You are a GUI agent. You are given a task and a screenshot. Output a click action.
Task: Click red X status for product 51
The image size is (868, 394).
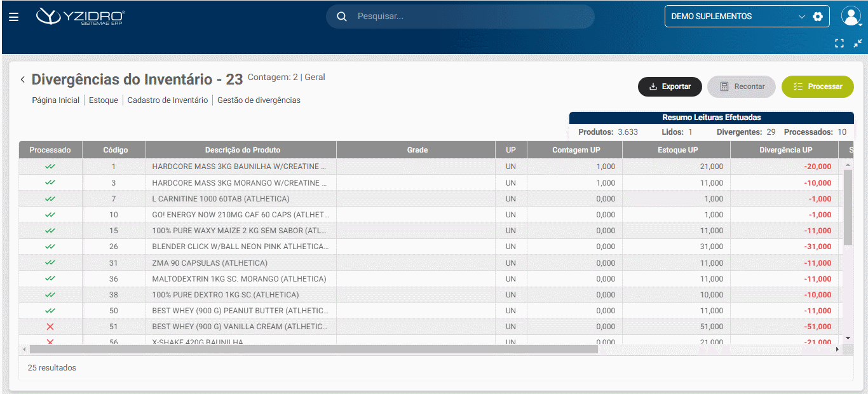(50, 327)
